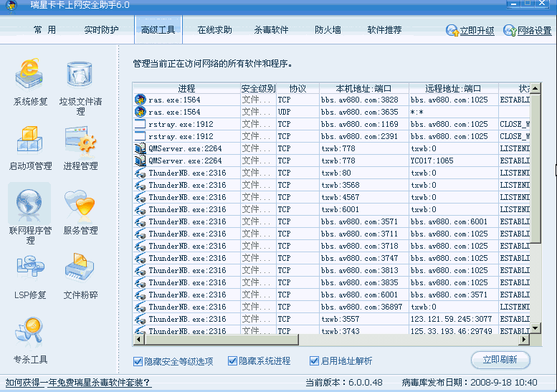The image size is (557, 392).
Task: Open 垃圾文件清理 junk file cleaner
Action: pyautogui.click(x=80, y=75)
